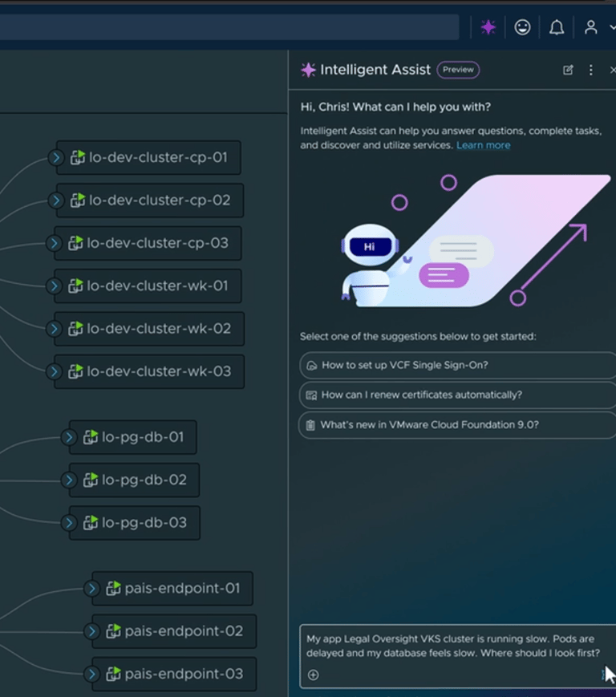This screenshot has height=697, width=616.
Task: Click VM icon of pais-endpoint-02
Action: point(113,630)
